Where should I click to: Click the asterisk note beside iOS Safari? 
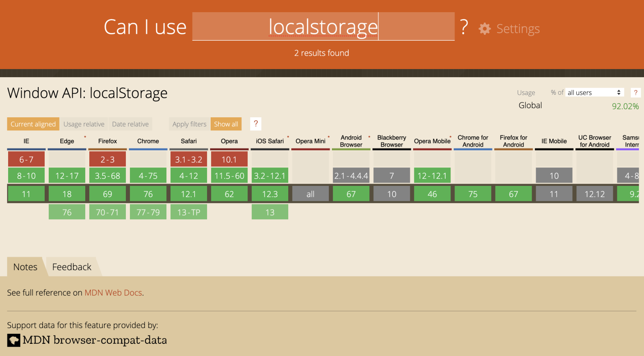click(288, 136)
